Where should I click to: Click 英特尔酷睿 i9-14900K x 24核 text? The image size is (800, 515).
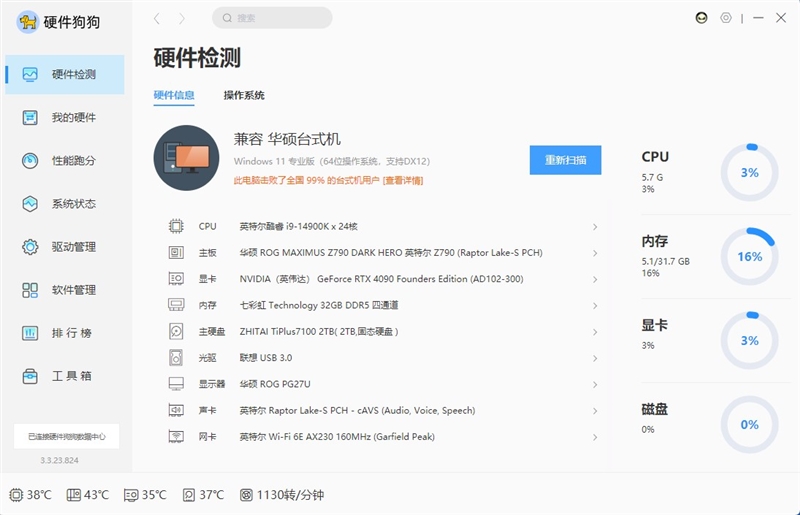click(298, 226)
